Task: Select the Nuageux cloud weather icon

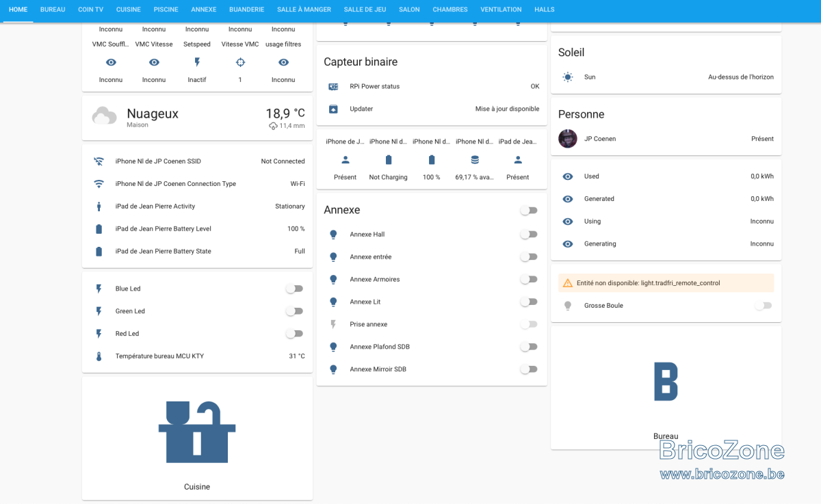Action: click(104, 116)
